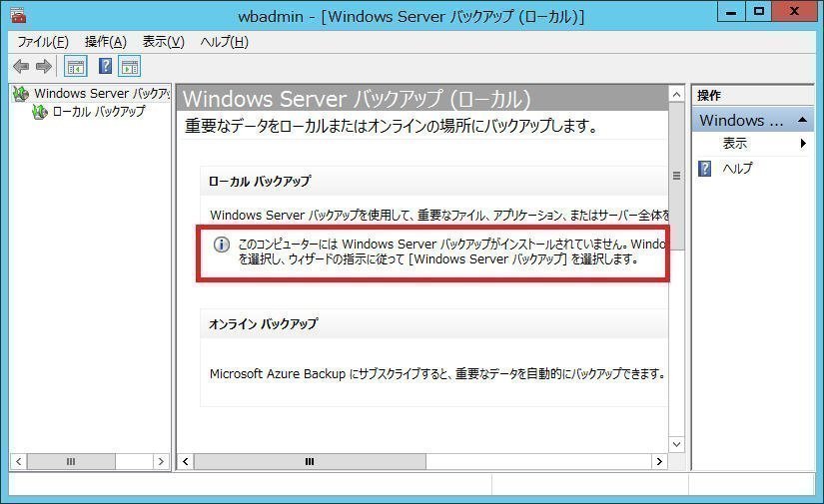Click the center pane scroll left arrow
Viewport: 824px width, 504px height.
pyautogui.click(x=186, y=461)
